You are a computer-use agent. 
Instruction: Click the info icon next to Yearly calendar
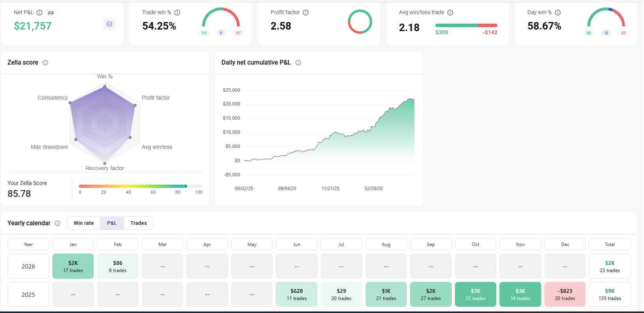pos(58,223)
